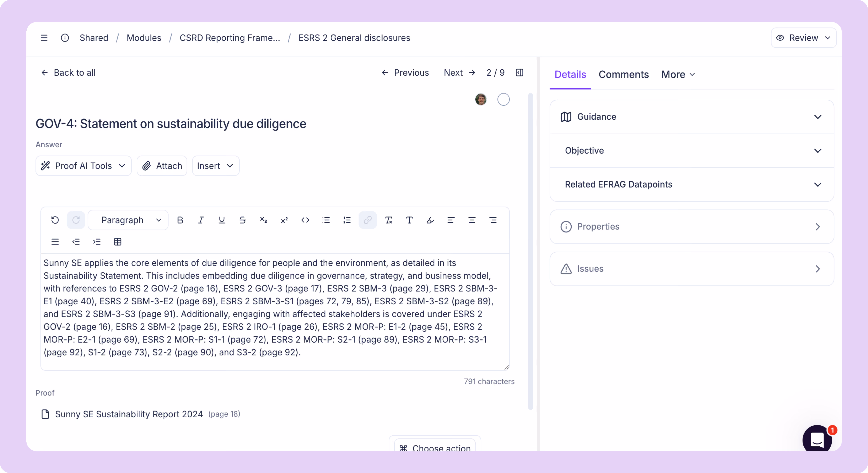Viewport: 868px width, 473px height.
Task: Align text right
Action: click(x=493, y=220)
